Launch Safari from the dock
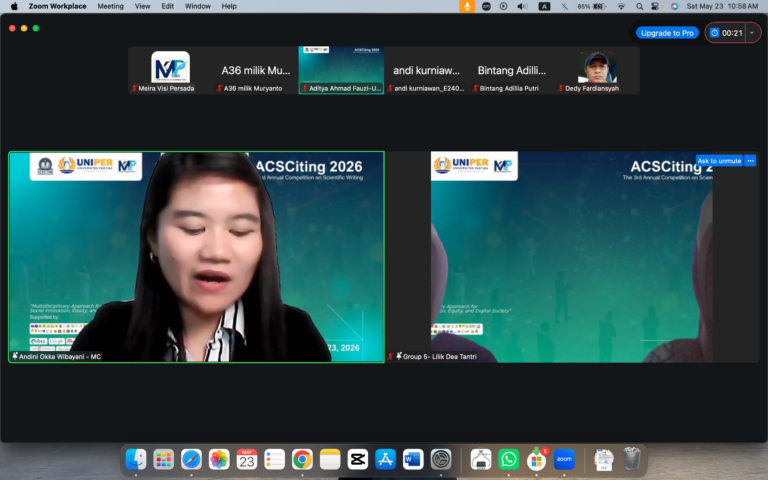768x480 pixels. (191, 459)
